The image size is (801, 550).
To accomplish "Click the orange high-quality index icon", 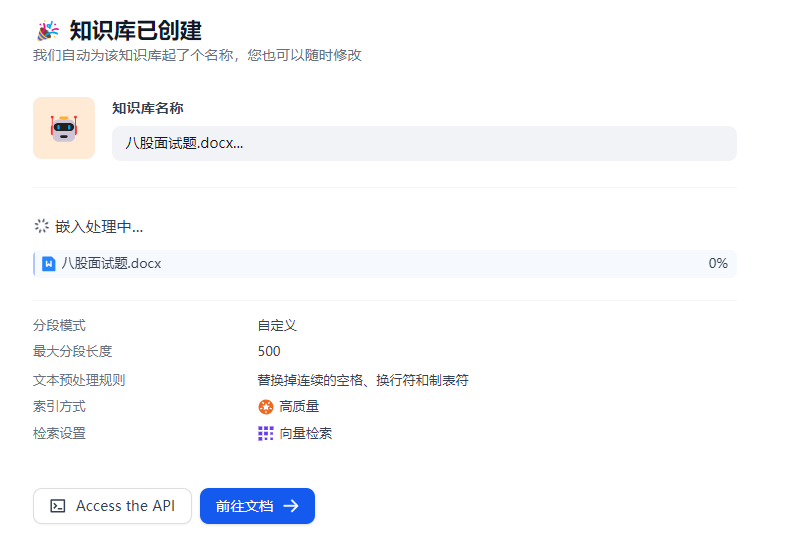I will (x=265, y=406).
